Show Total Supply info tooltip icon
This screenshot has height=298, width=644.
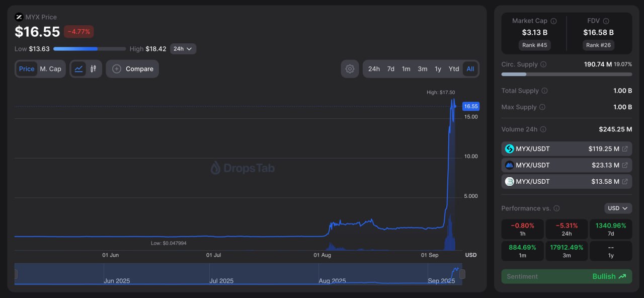pos(544,91)
